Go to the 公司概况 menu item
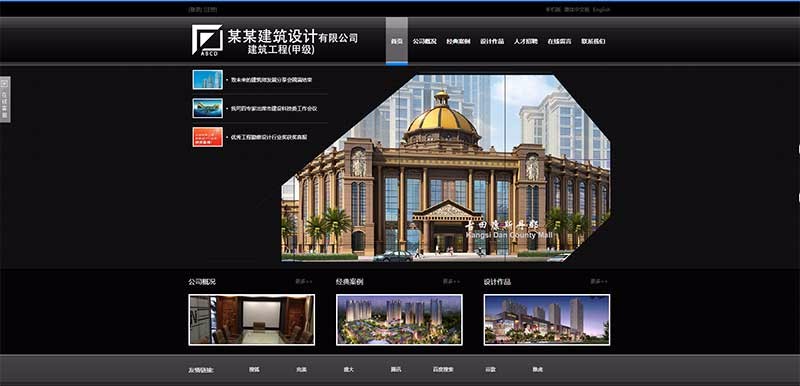The width and height of the screenshot is (800, 386). [424, 41]
